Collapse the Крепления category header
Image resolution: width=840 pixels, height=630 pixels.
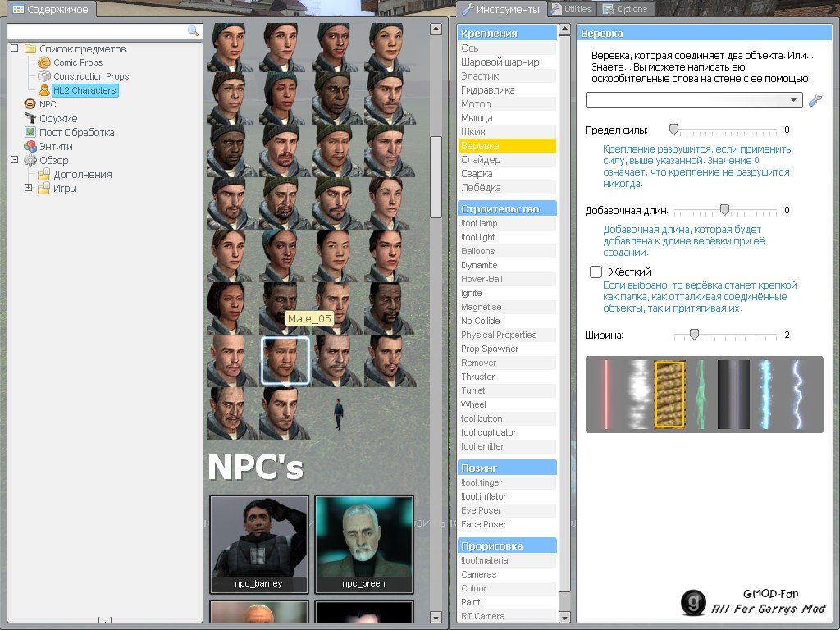(507, 33)
